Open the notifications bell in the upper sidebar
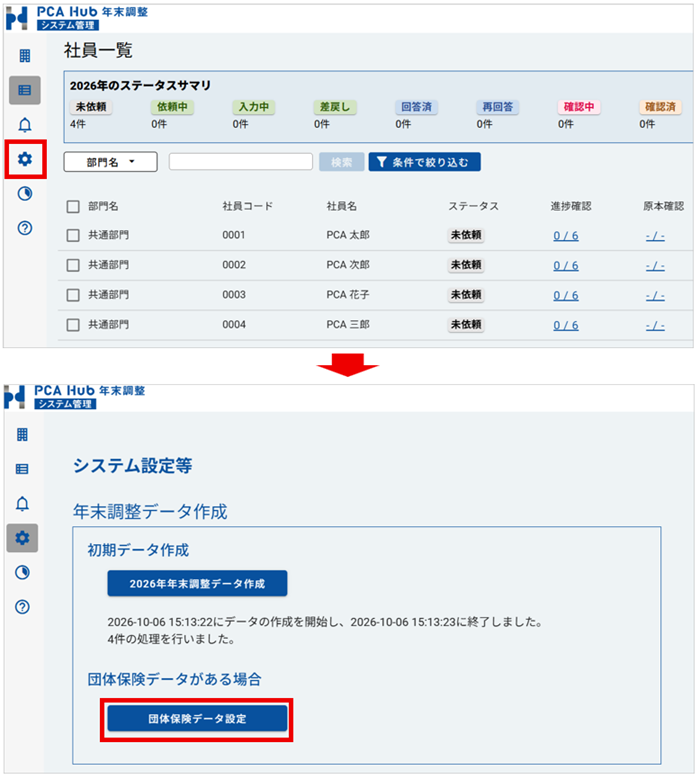 (25, 125)
